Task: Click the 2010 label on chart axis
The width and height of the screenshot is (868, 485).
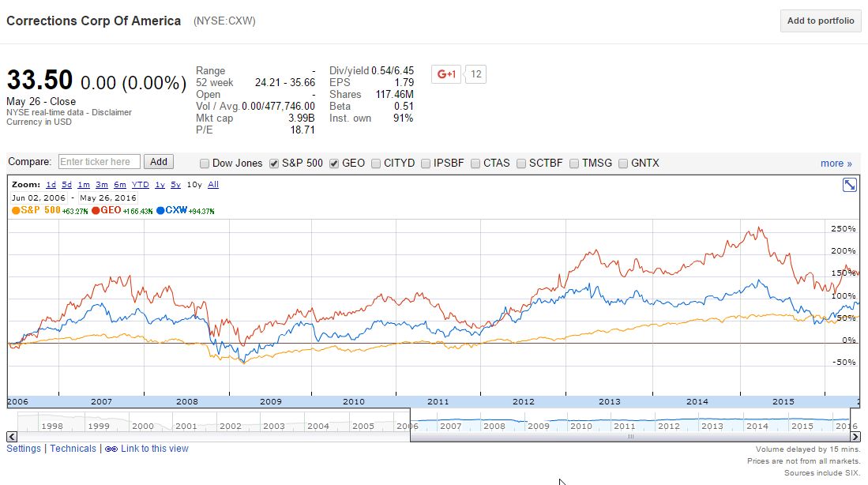Action: click(x=354, y=401)
